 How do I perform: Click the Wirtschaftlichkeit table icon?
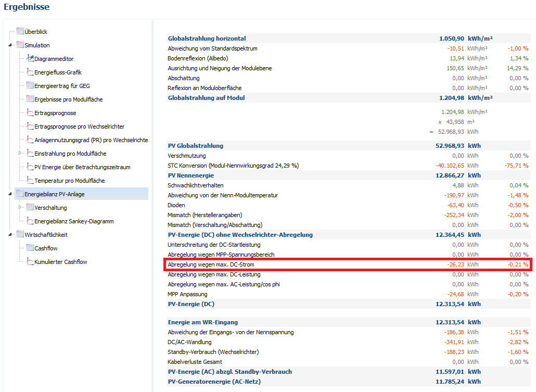pyautogui.click(x=20, y=235)
